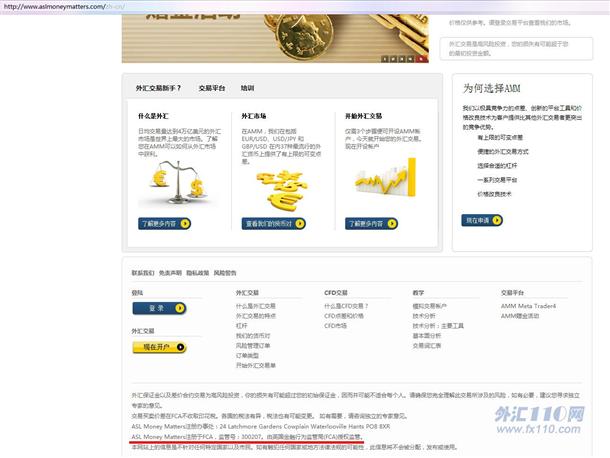
Task: Open the 免责声明 footer link
Action: [x=170, y=273]
